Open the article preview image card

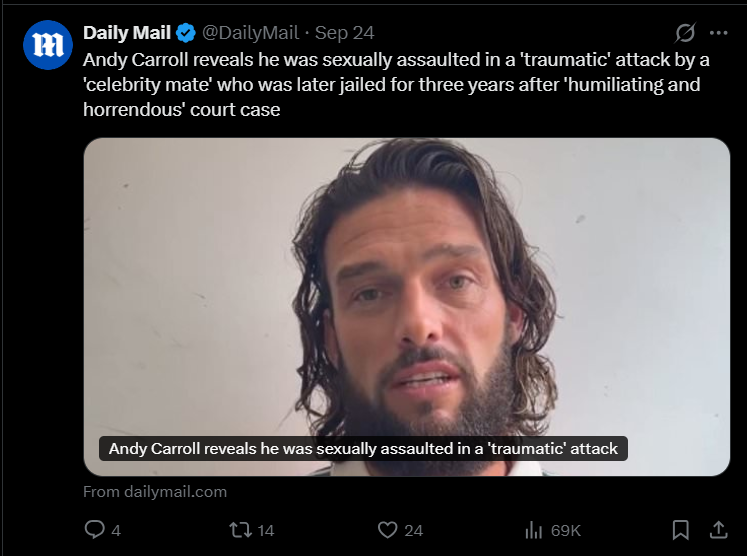click(407, 307)
